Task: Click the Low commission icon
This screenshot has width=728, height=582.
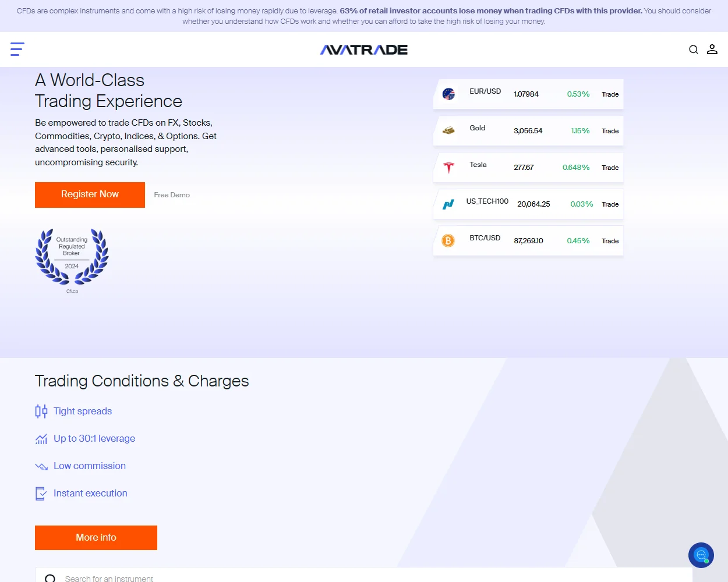Action: point(41,466)
